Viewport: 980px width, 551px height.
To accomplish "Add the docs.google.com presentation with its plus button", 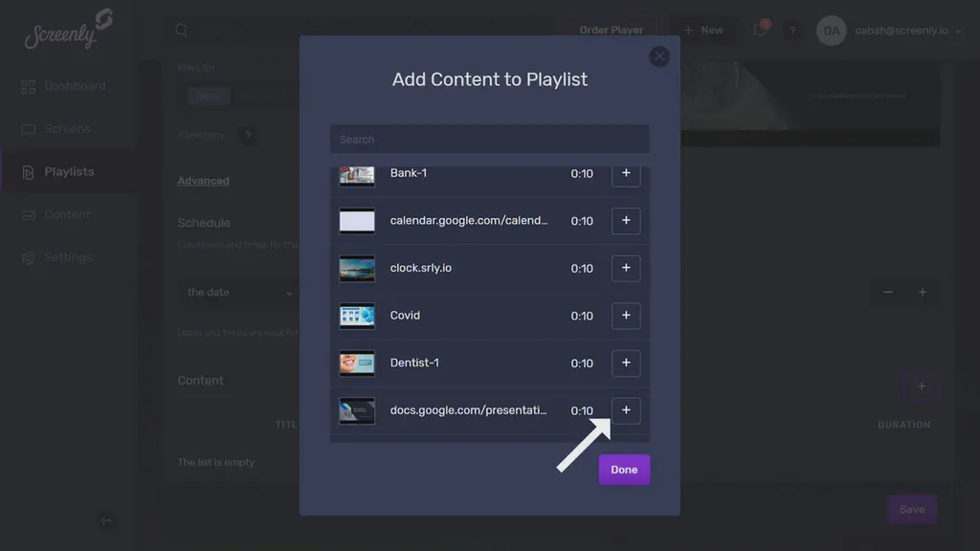I will point(626,409).
